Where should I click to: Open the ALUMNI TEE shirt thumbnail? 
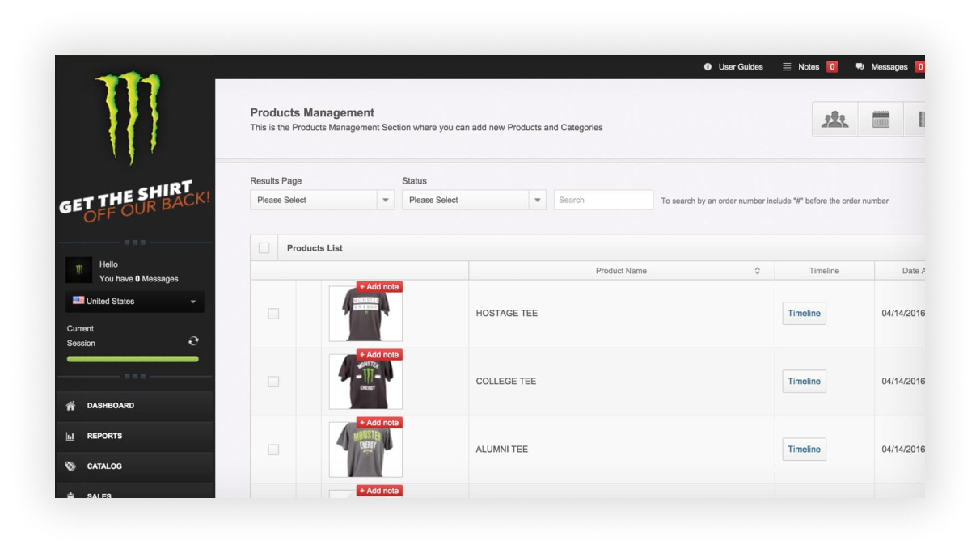click(x=365, y=450)
